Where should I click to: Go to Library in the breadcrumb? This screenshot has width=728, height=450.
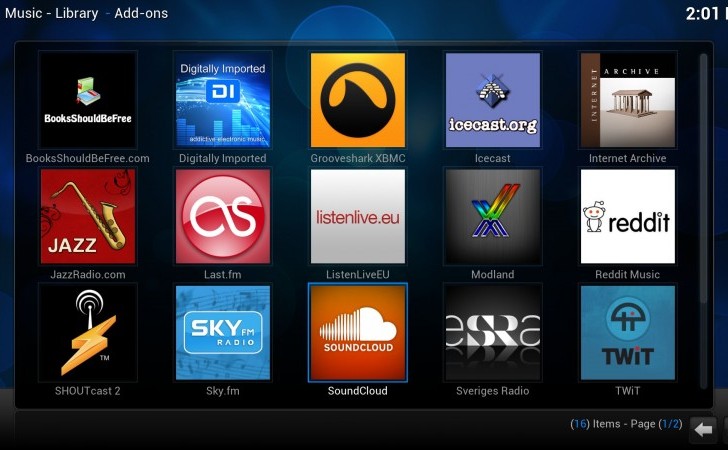click(77, 13)
